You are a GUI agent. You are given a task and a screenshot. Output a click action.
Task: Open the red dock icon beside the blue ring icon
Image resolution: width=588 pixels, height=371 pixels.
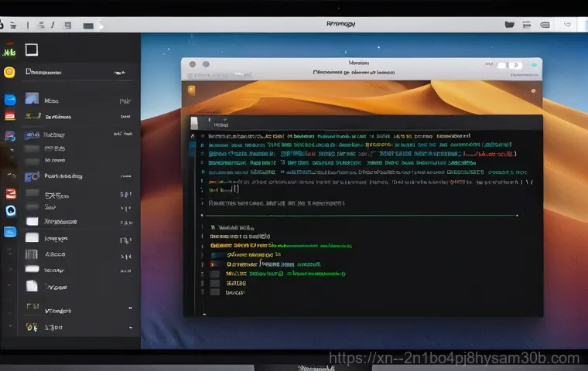point(11,193)
